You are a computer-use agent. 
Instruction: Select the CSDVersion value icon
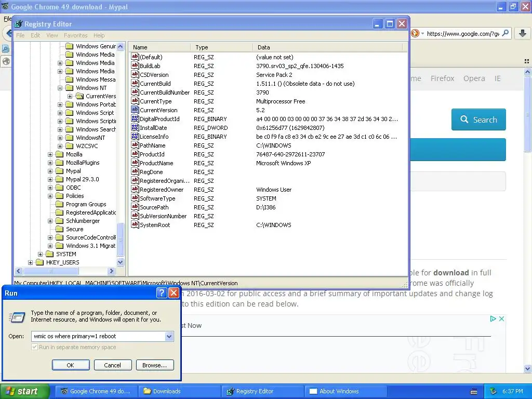point(135,74)
